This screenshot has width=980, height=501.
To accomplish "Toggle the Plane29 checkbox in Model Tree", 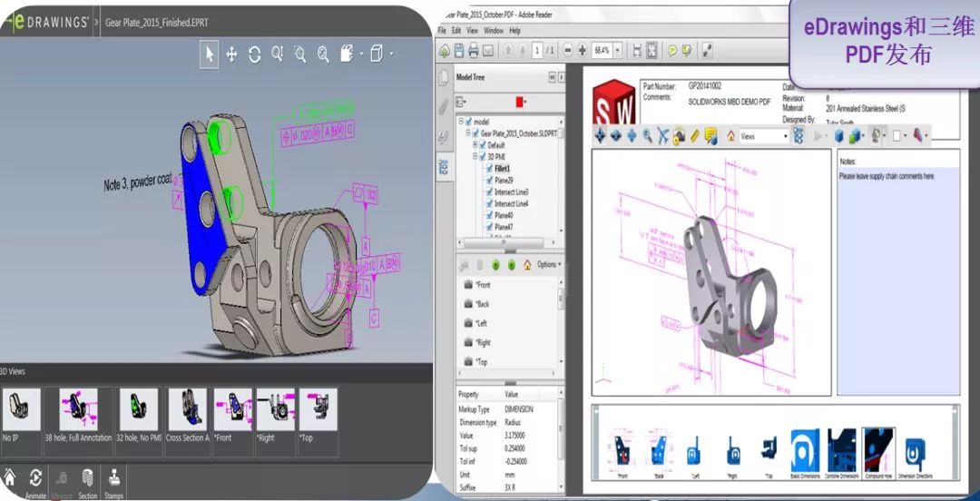I will [x=489, y=181].
